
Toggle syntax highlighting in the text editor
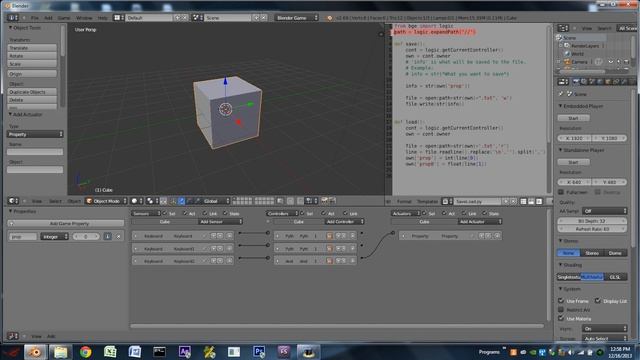point(539,201)
